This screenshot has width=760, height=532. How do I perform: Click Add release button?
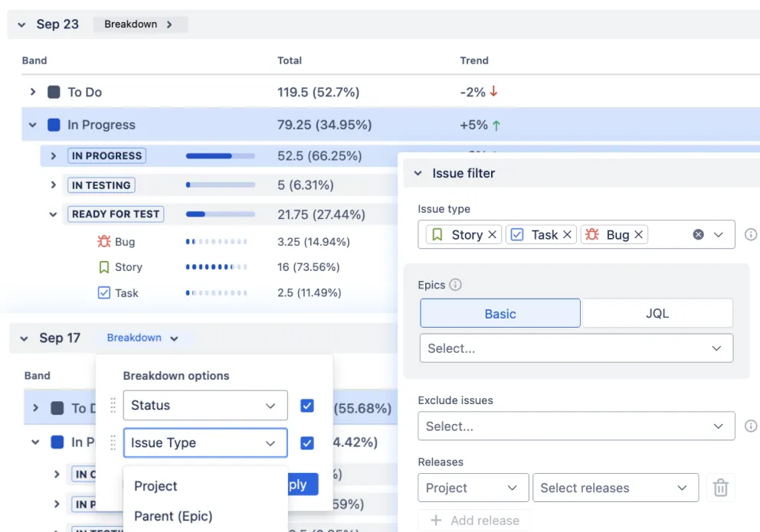[474, 521]
